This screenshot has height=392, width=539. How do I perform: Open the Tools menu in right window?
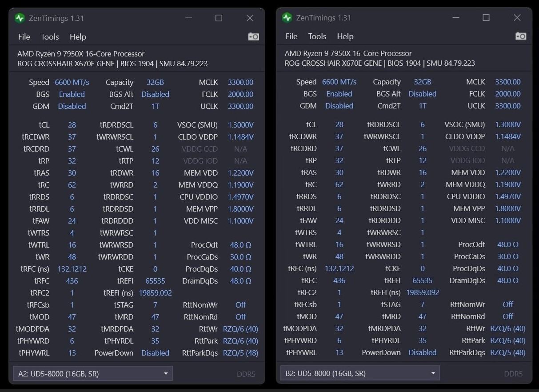tap(317, 36)
